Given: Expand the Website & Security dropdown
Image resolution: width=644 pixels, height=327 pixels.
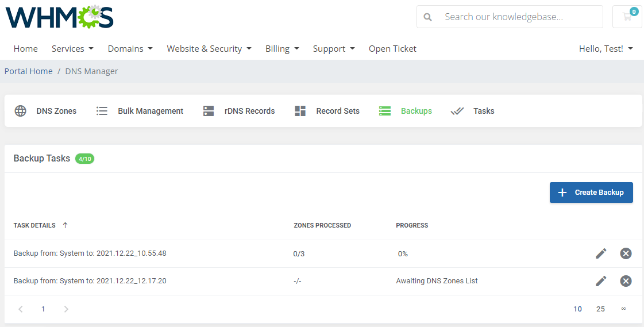Looking at the screenshot, I should point(209,48).
